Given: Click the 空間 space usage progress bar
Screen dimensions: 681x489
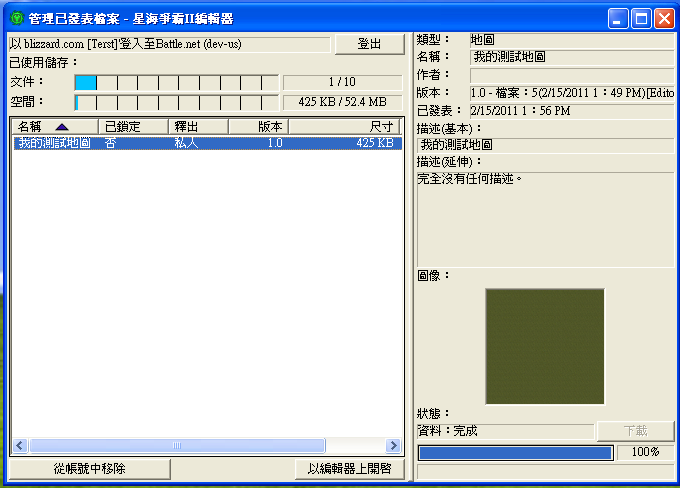Looking at the screenshot, I should (x=176, y=102).
